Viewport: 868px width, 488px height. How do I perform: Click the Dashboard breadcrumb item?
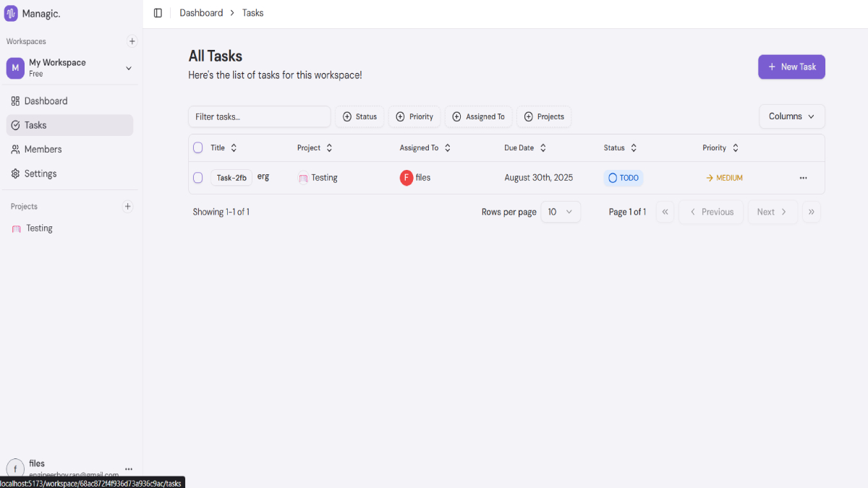tap(201, 12)
